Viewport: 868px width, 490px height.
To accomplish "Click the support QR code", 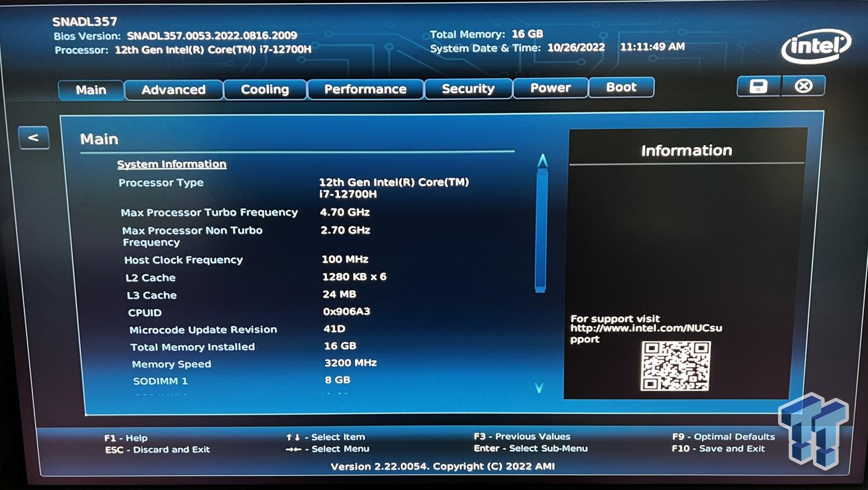I will (x=675, y=366).
